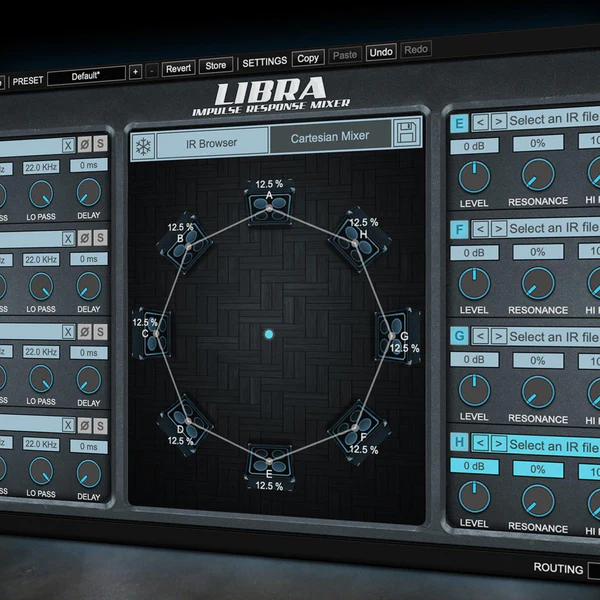
Task: Select speaker cabinet H in the mixer
Action: 359,240
